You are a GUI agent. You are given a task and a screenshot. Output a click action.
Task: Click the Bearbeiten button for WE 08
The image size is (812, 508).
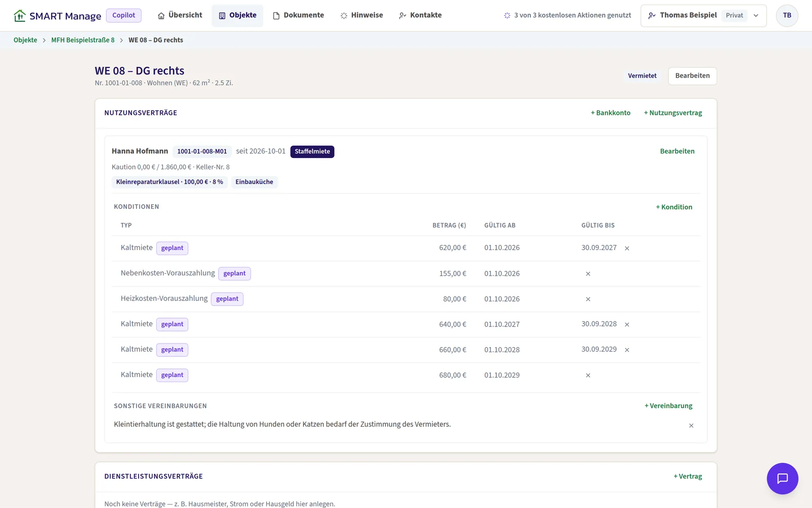click(x=692, y=76)
